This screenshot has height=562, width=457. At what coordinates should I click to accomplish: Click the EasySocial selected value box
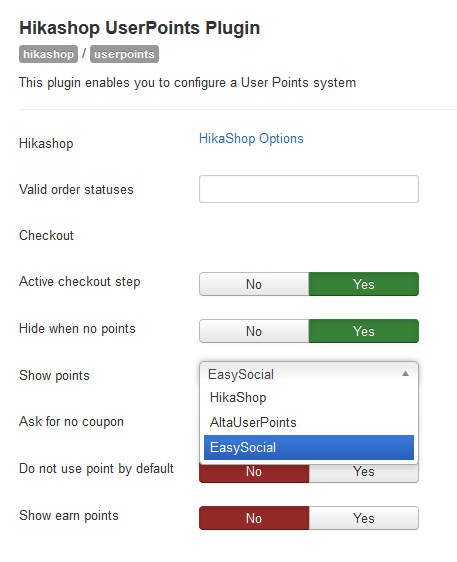click(x=309, y=374)
